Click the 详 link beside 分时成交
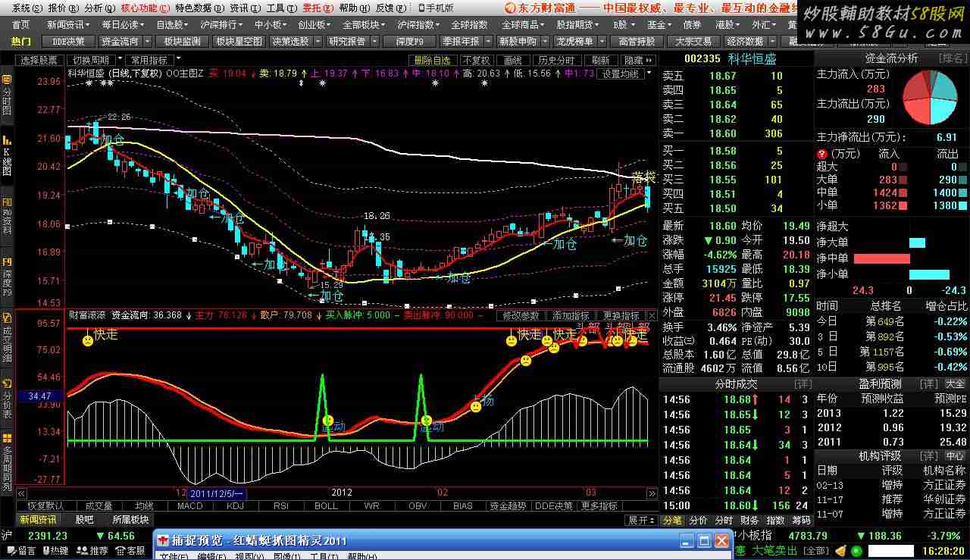 pyautogui.click(x=802, y=384)
